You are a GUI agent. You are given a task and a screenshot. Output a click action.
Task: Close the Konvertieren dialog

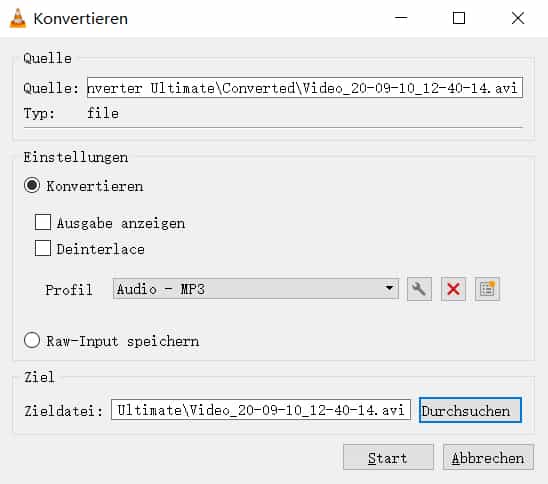pyautogui.click(x=518, y=18)
